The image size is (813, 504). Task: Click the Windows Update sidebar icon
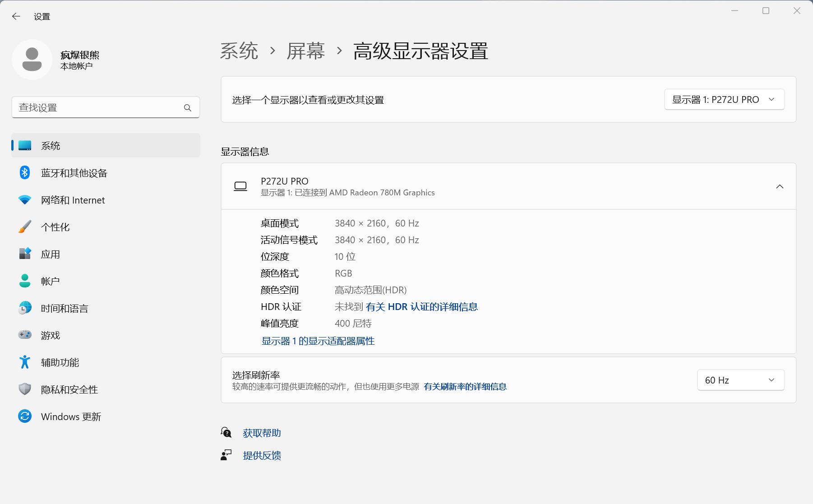(x=25, y=416)
